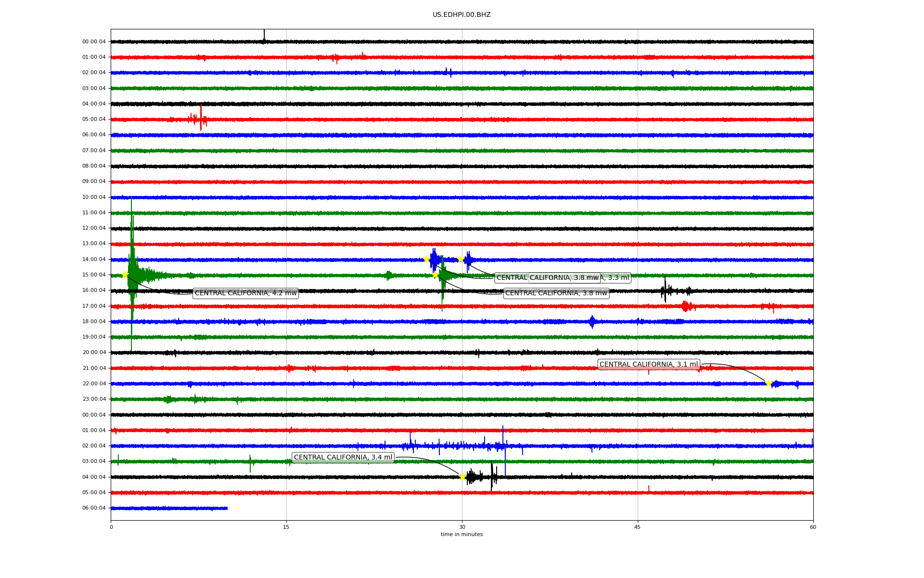Image resolution: width=924 pixels, height=578 pixels.
Task: Click the CENTRAL CALIFORNIA, 3.4 ml label
Action: (x=343, y=458)
